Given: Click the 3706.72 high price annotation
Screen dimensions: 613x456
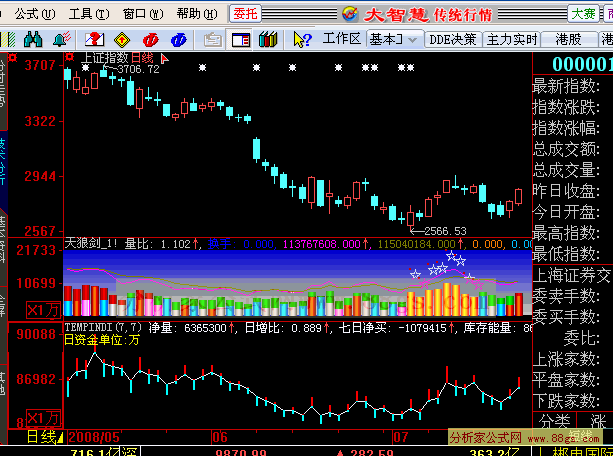Looking at the screenshot, I should 138,70.
